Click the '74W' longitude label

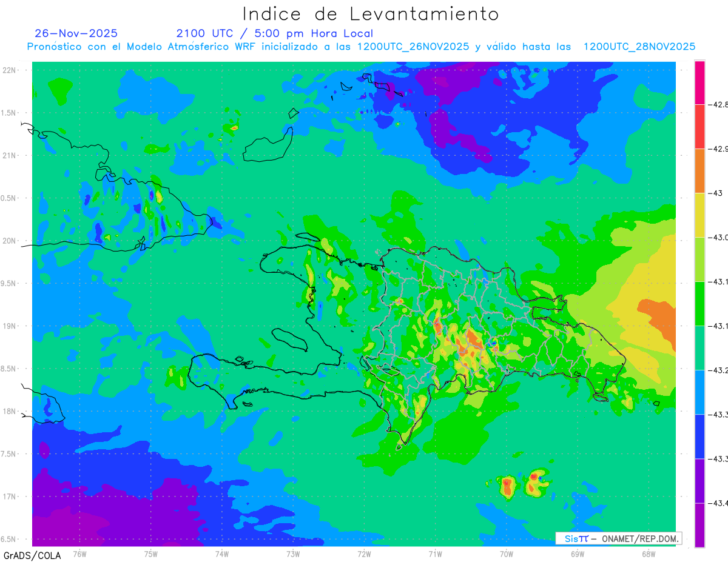pos(221,553)
